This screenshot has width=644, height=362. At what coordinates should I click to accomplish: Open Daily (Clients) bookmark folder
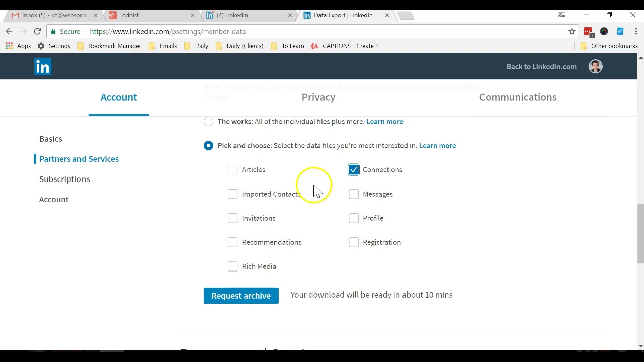(x=239, y=46)
